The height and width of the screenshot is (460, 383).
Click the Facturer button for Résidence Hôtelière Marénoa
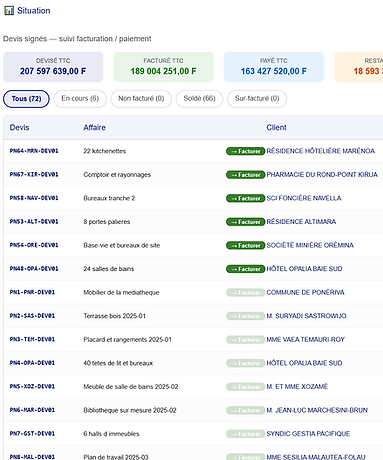(245, 151)
